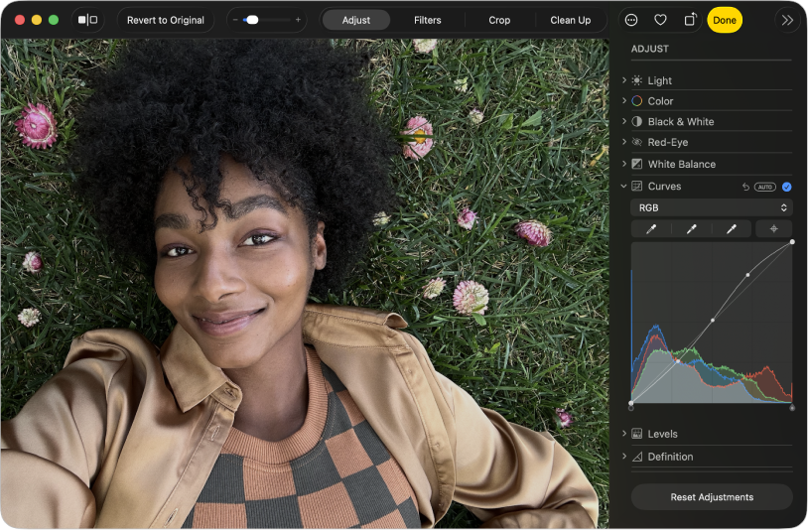
Task: Click the add curve point target icon
Action: (x=774, y=229)
